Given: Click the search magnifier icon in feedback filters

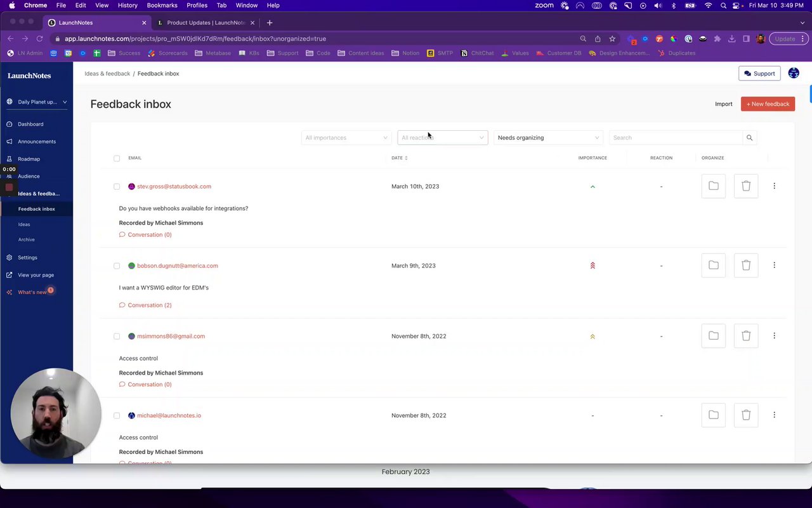Looking at the screenshot, I should coord(749,138).
